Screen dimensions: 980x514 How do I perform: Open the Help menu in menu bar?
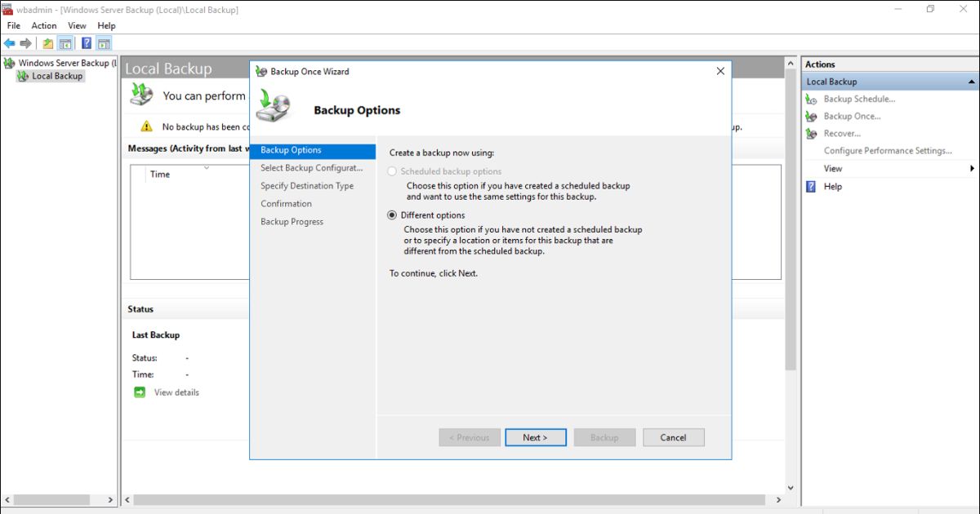[106, 26]
